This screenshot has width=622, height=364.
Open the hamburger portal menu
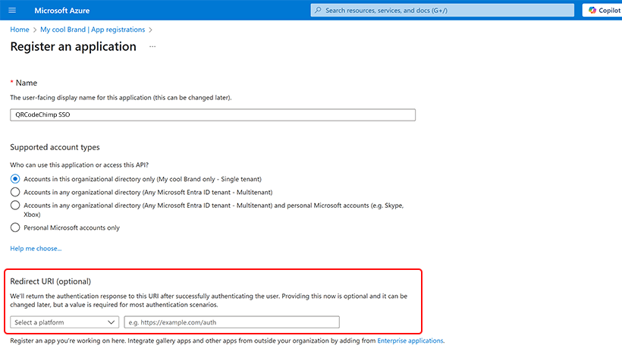pyautogui.click(x=12, y=11)
